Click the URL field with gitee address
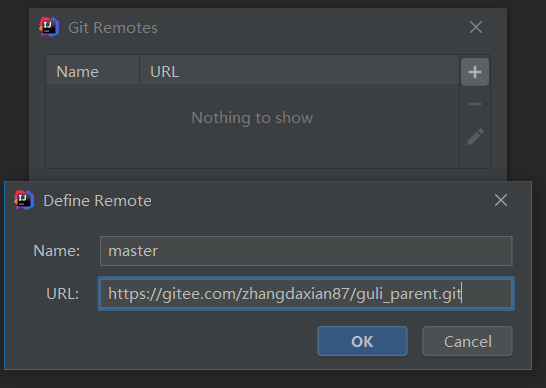Image resolution: width=546 pixels, height=388 pixels. [x=306, y=294]
